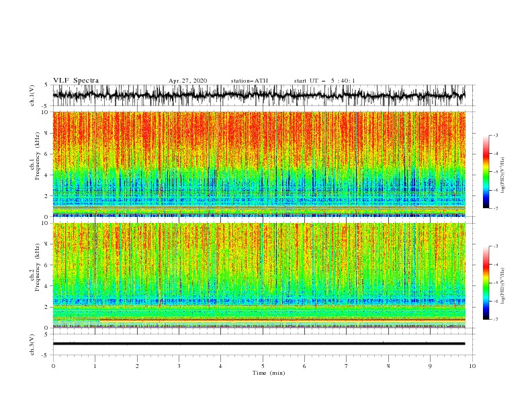Select the "start UT = 5 :40: 1" text

pyautogui.click(x=324, y=81)
